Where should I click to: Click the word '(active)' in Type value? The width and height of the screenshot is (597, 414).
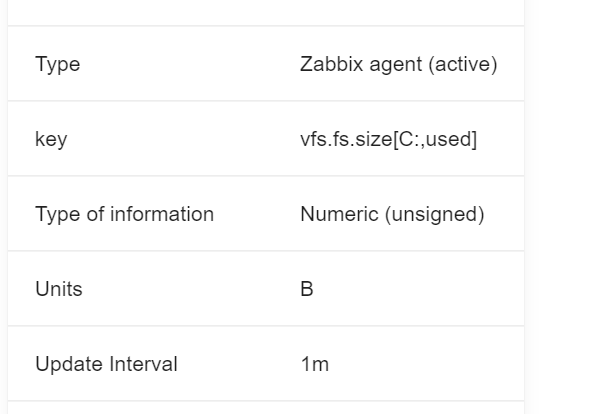(463, 64)
